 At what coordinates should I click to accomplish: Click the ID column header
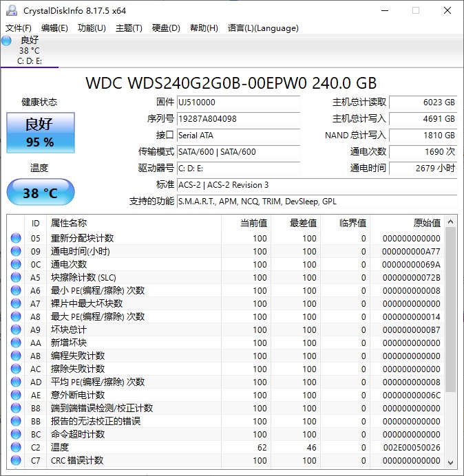(x=36, y=224)
